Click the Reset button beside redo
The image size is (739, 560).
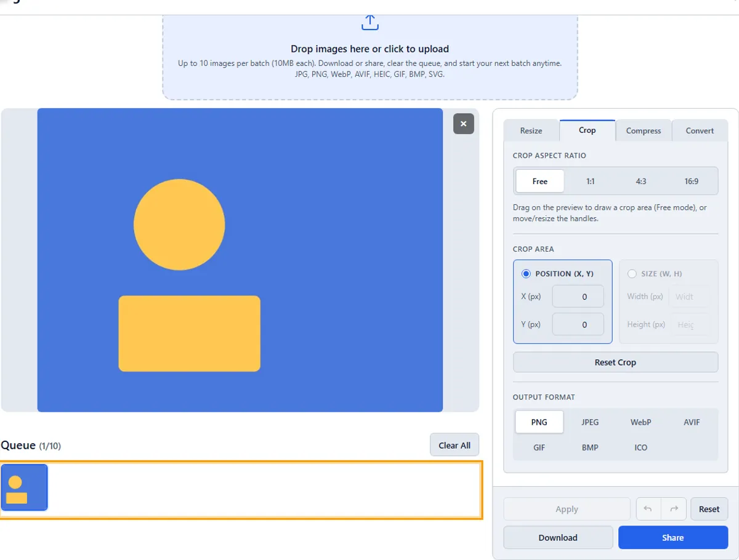[709, 509]
